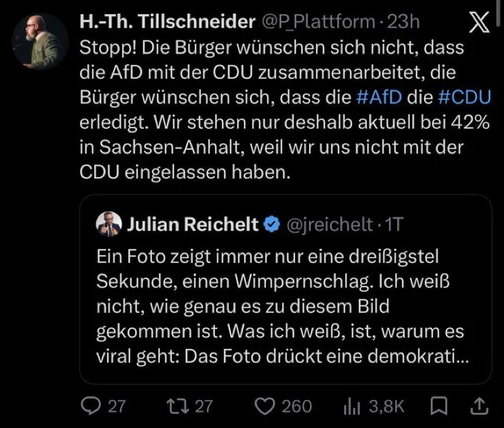Open the 23h timestamp link
This screenshot has height=428, width=504.
(x=403, y=22)
